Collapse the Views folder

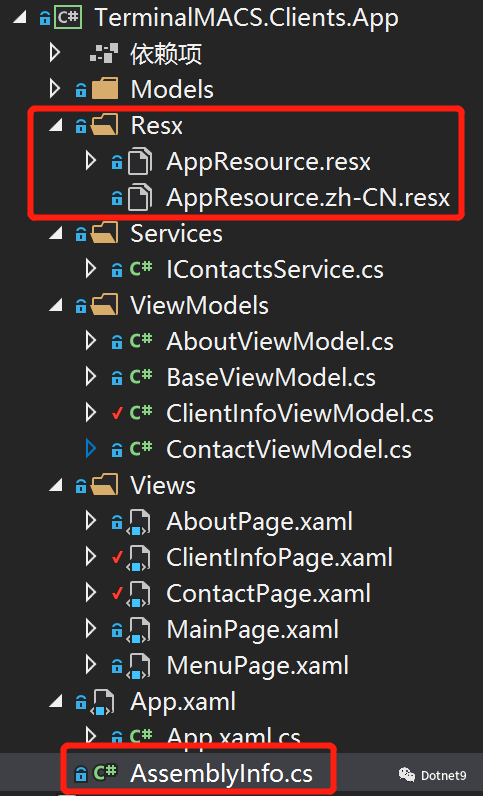pyautogui.click(x=55, y=487)
